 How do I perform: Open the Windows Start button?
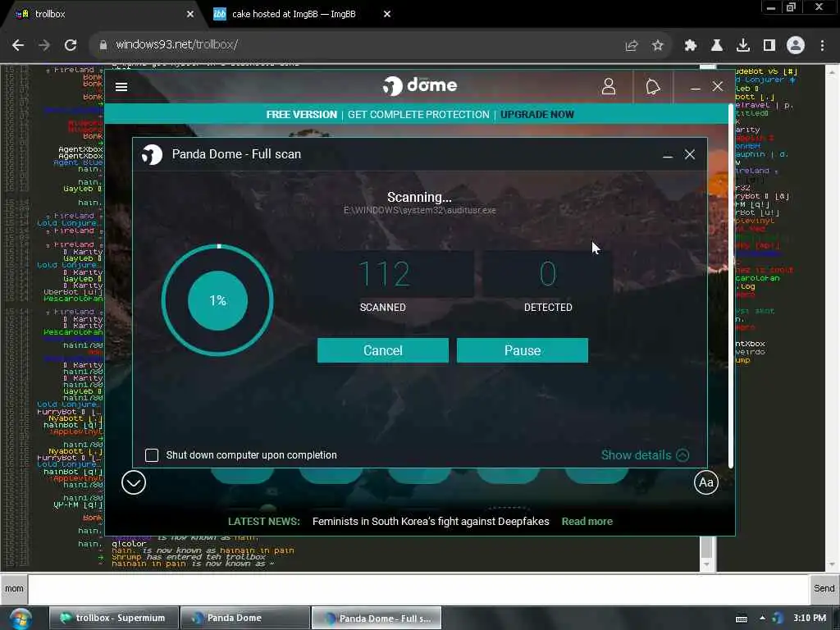[20, 619]
